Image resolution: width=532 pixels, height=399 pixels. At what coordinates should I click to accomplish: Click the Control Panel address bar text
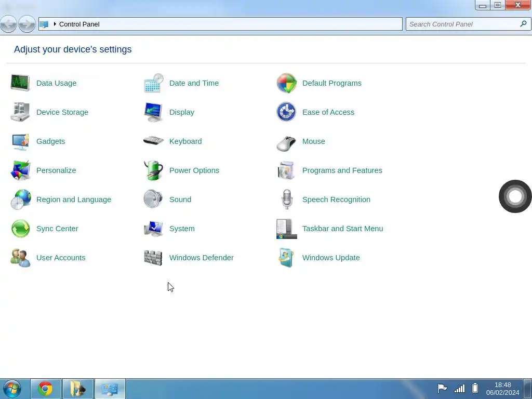79,24
